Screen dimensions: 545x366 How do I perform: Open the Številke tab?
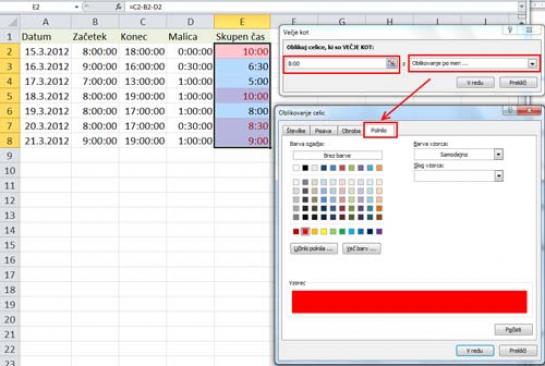point(296,131)
